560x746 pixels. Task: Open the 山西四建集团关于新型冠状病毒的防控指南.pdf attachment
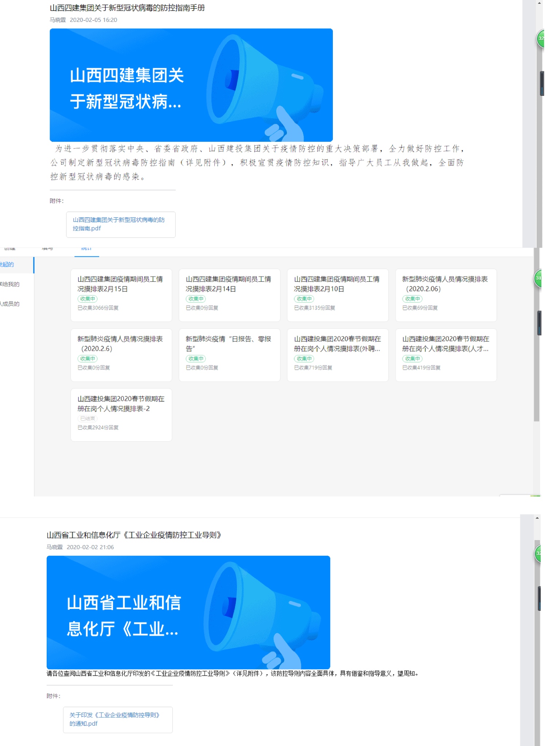tap(121, 224)
